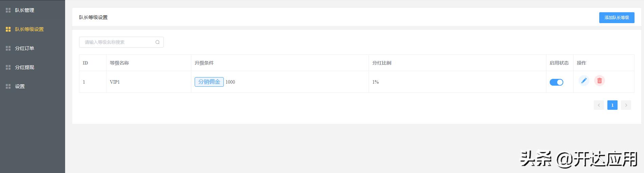
Task: Click the 分销佣金 tag
Action: pos(209,82)
